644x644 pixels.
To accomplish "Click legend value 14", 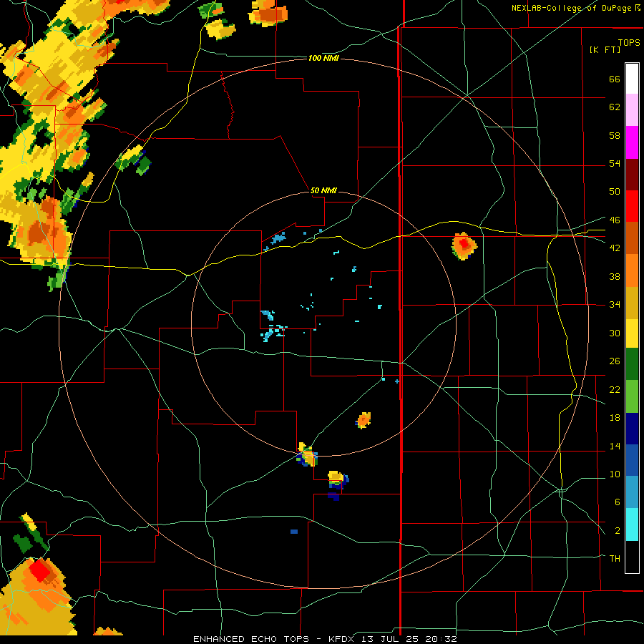I will [x=615, y=446].
